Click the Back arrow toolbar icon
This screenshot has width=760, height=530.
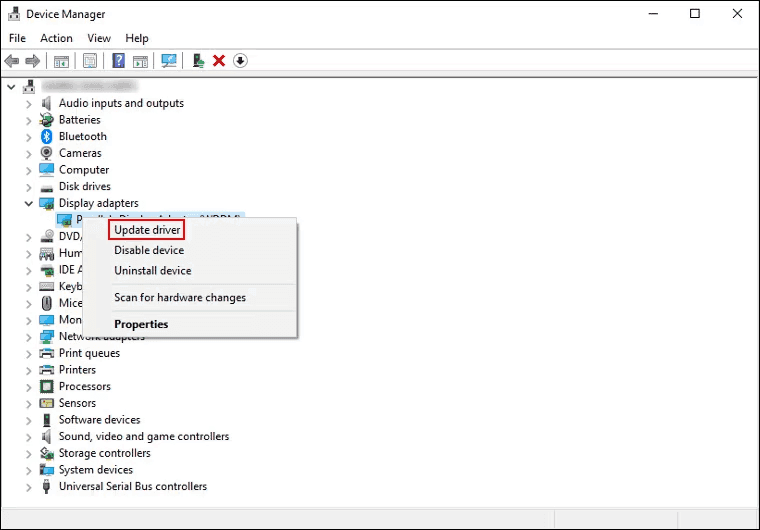[12, 61]
